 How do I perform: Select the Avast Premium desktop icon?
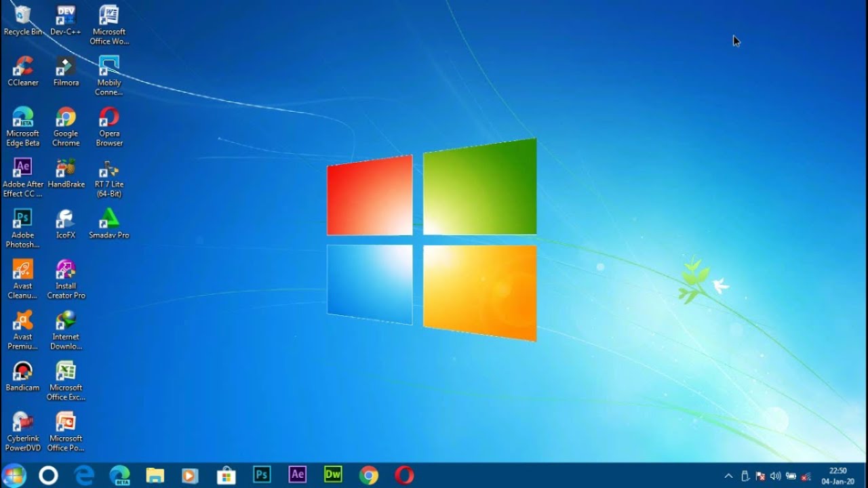click(22, 330)
